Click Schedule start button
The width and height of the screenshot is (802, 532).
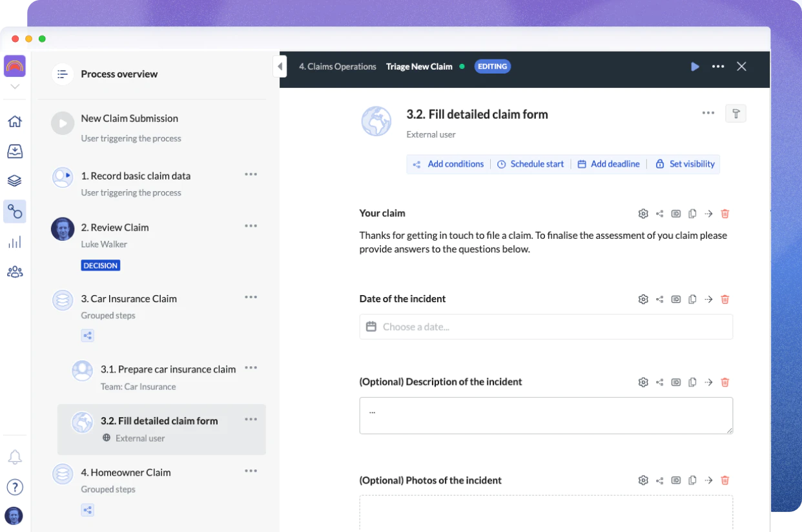(x=531, y=164)
